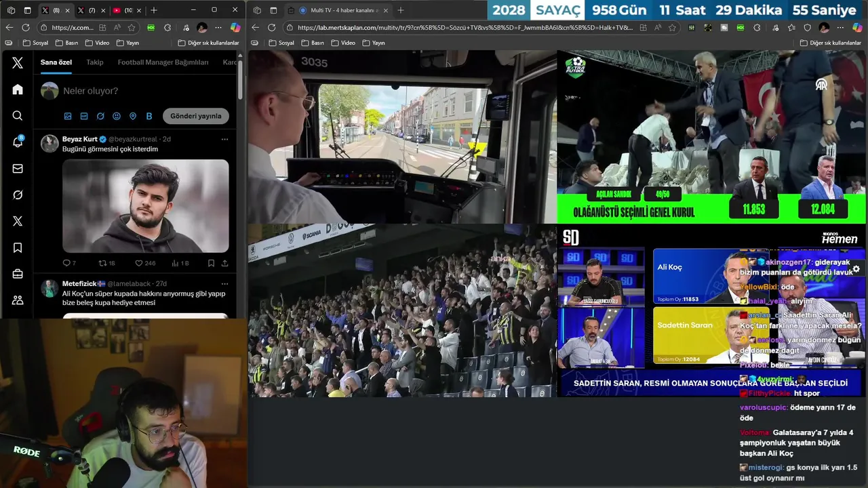Viewport: 868px width, 488px height.
Task: Click Grok enhance icon in tweet composer
Action: [100, 116]
